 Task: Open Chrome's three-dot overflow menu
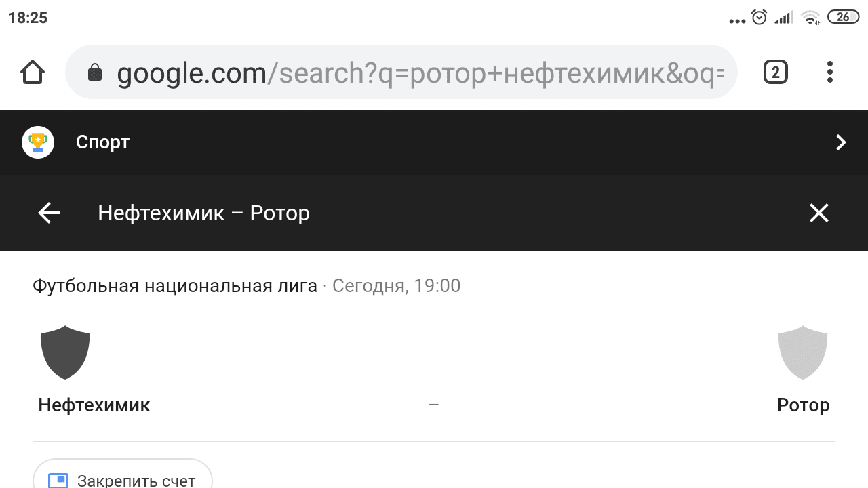pos(829,72)
